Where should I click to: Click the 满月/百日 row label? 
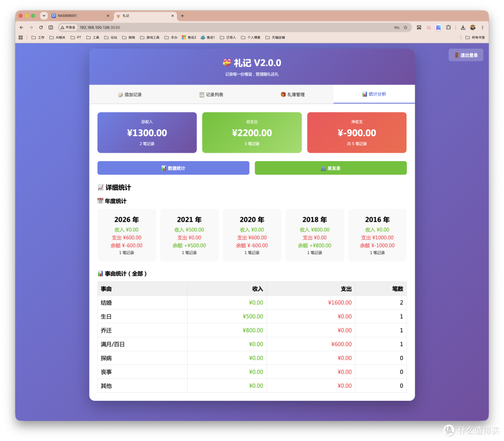tap(113, 344)
